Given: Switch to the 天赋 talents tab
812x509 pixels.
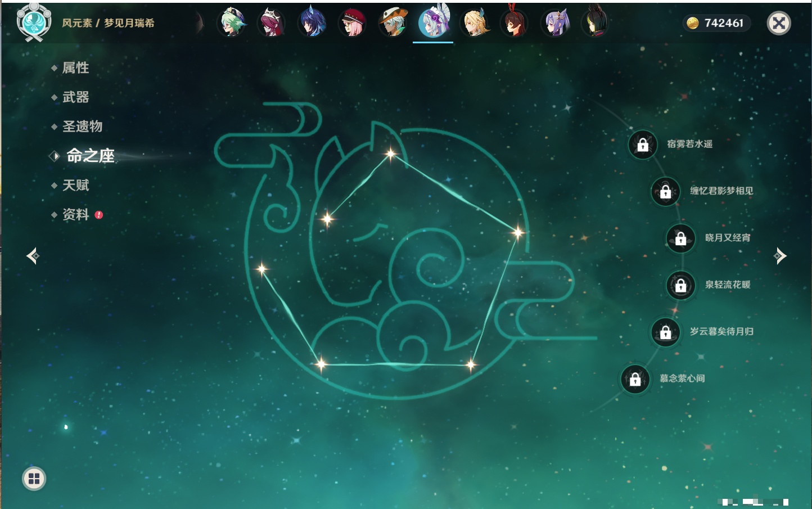Looking at the screenshot, I should (x=75, y=185).
